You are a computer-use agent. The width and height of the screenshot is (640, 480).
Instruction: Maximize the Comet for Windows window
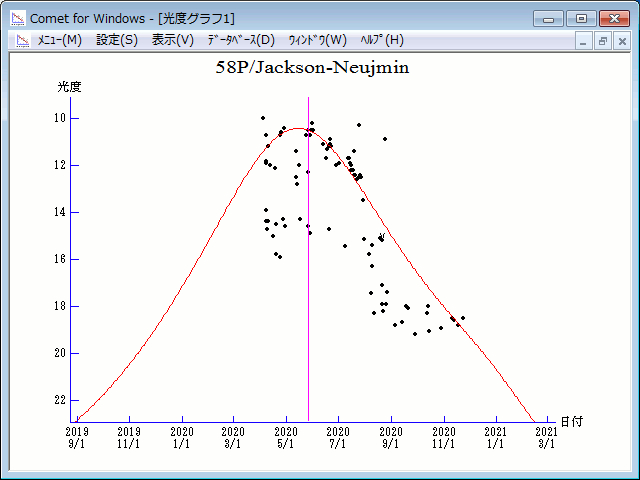tap(581, 18)
